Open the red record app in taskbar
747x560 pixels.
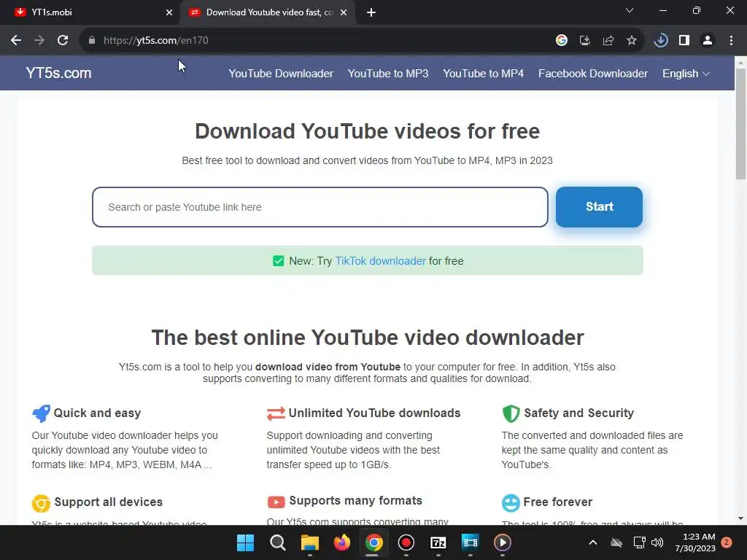pos(406,542)
